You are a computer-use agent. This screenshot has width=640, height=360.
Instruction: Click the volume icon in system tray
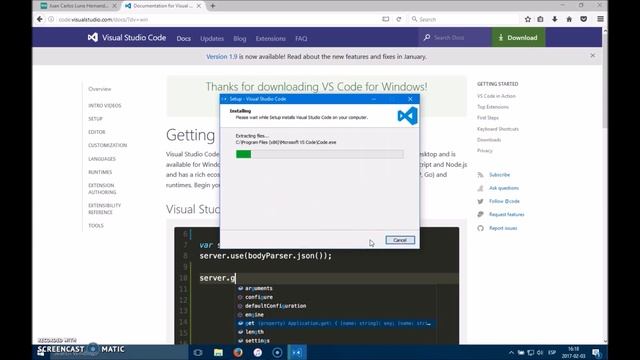540,352
